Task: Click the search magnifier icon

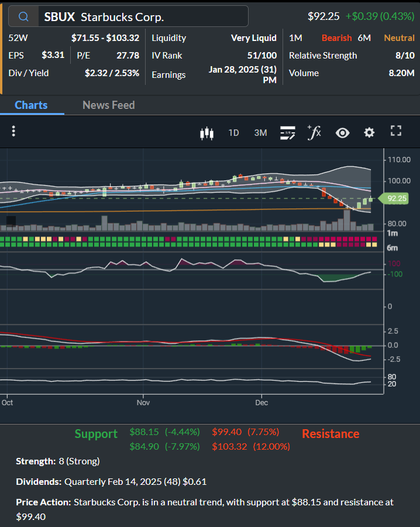Action: click(23, 16)
